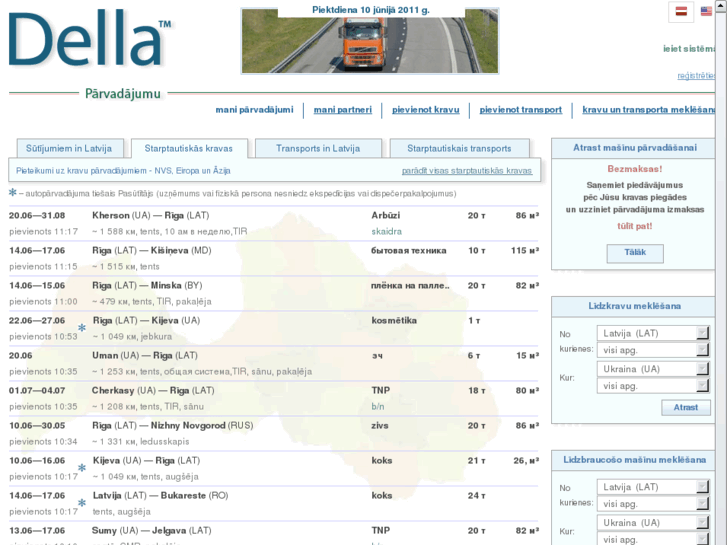Click Riga (LAT) — Kišiņeva (MD) route
This screenshot has width=727, height=545.
tap(152, 251)
